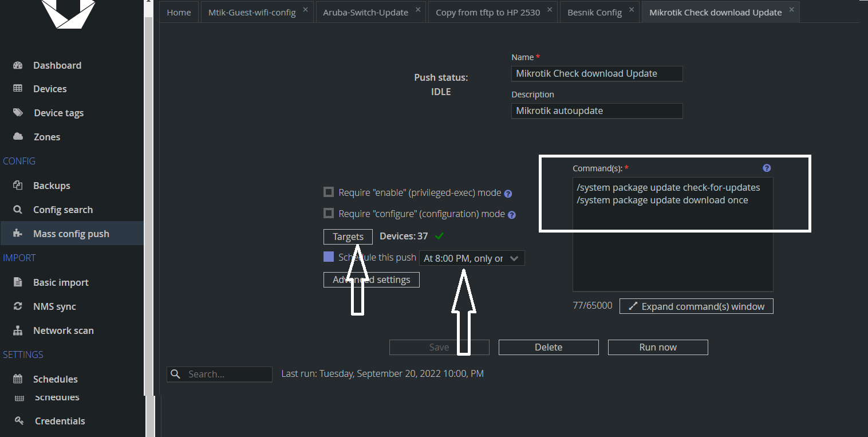Click the Run now button

point(658,347)
